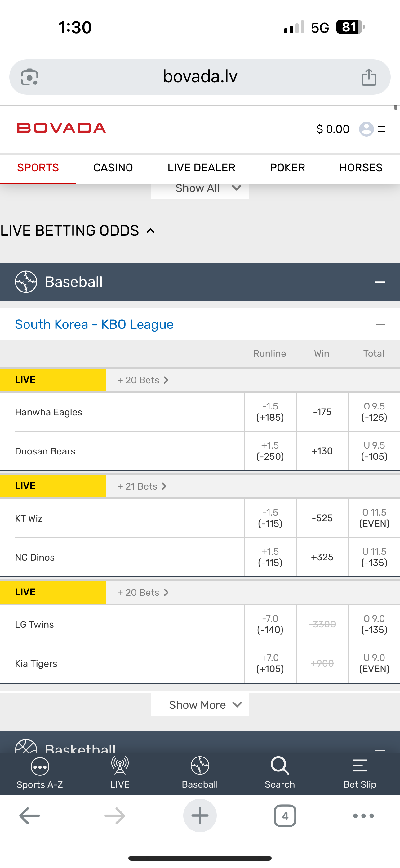Tap the browser share icon
The width and height of the screenshot is (400, 868).
(x=369, y=77)
